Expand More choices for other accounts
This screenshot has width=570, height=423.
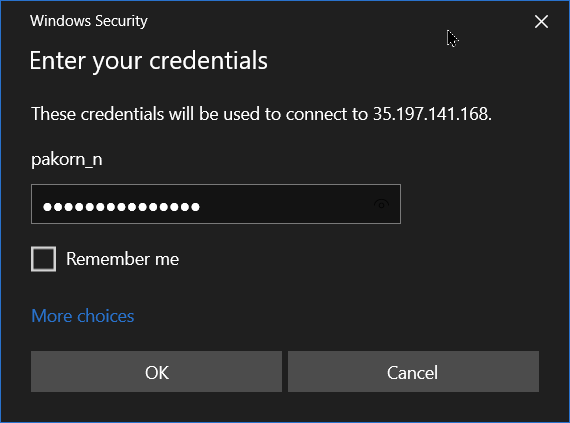coord(83,316)
